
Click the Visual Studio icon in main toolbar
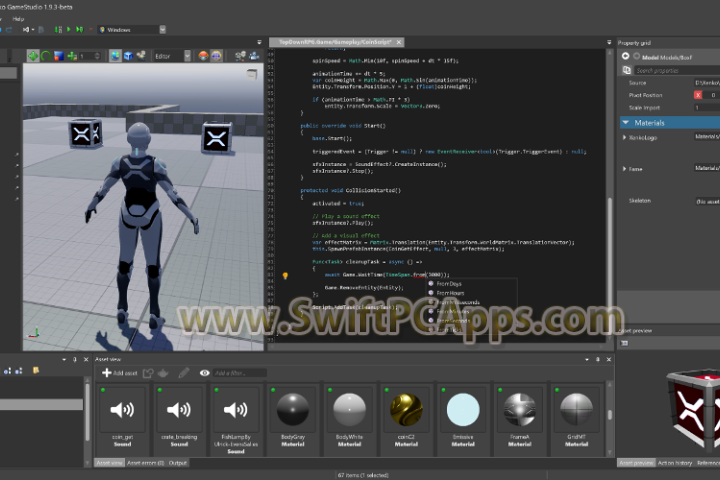click(x=26, y=29)
